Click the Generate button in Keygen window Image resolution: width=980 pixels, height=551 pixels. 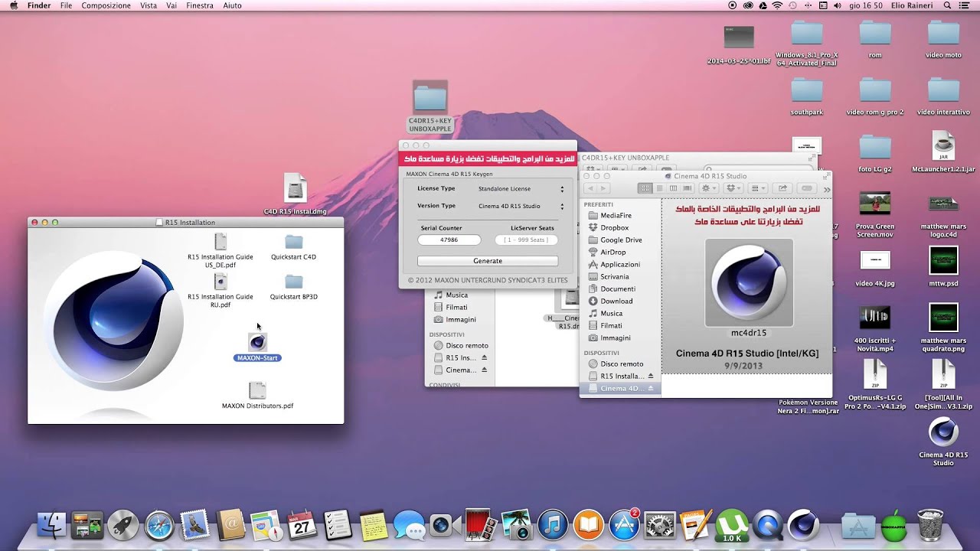click(x=488, y=261)
